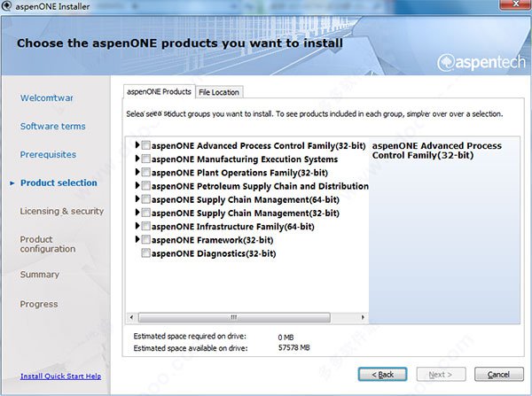Open the Install Quick Start Help link
532x396 pixels.
point(60,377)
